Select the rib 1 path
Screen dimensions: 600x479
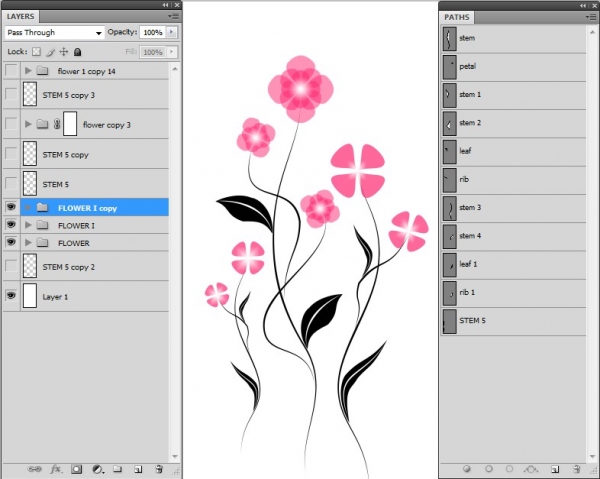513,293
